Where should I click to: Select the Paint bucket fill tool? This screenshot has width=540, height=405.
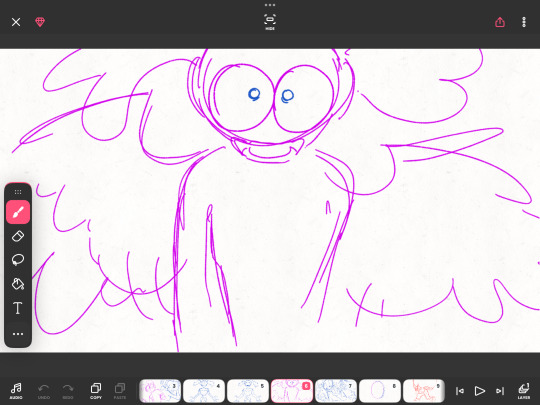point(18,284)
